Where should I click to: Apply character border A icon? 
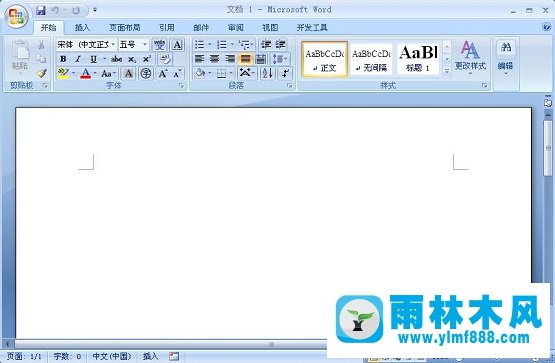pos(177,45)
